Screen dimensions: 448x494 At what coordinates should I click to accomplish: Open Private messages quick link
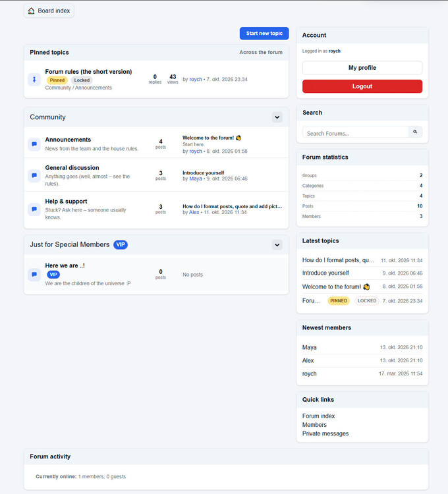click(x=325, y=433)
